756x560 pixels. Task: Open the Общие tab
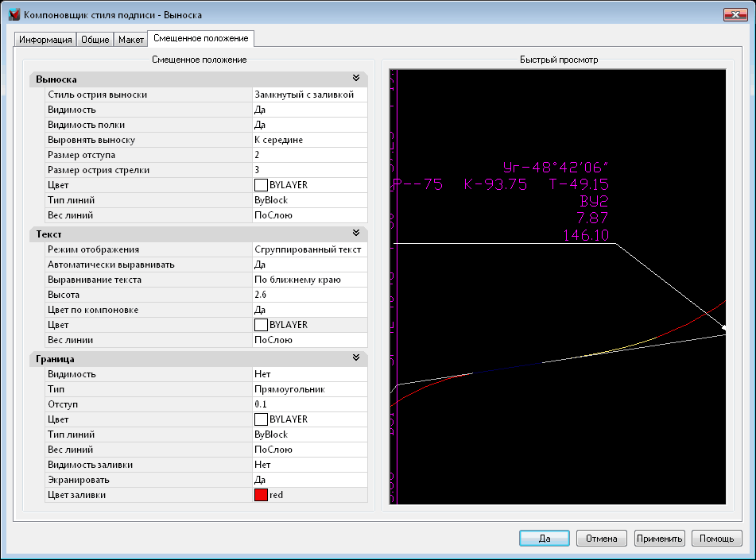[95, 40]
